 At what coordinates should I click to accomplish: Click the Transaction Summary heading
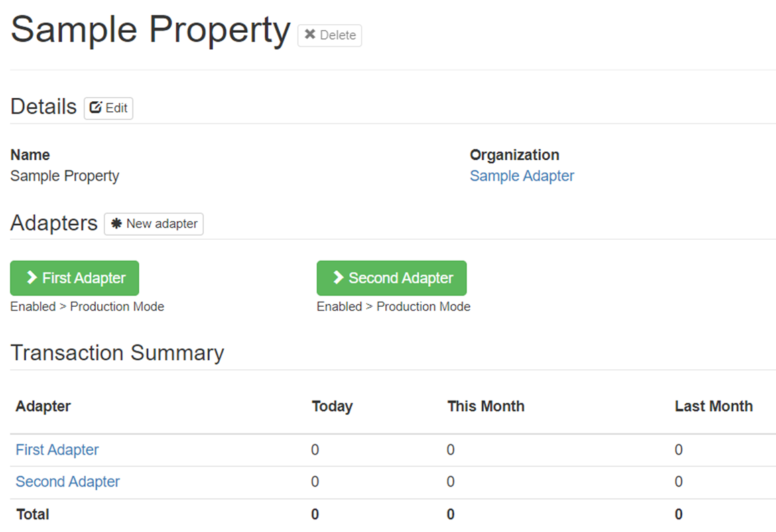[x=117, y=353]
